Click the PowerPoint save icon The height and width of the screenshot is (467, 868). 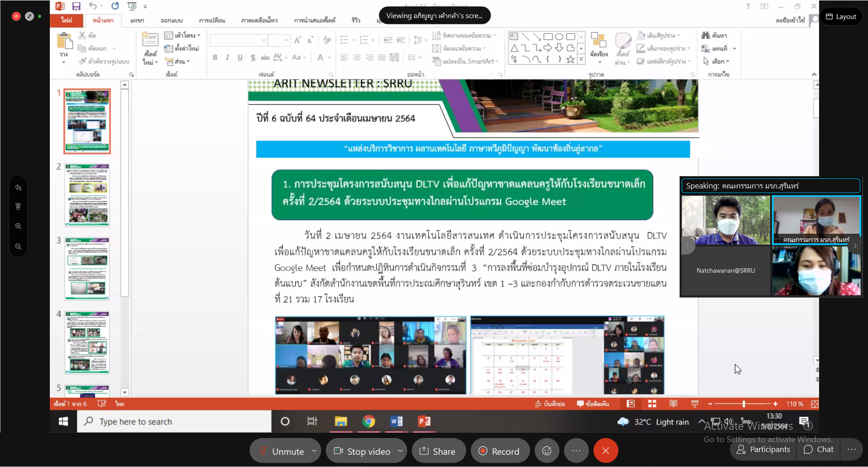point(76,6)
